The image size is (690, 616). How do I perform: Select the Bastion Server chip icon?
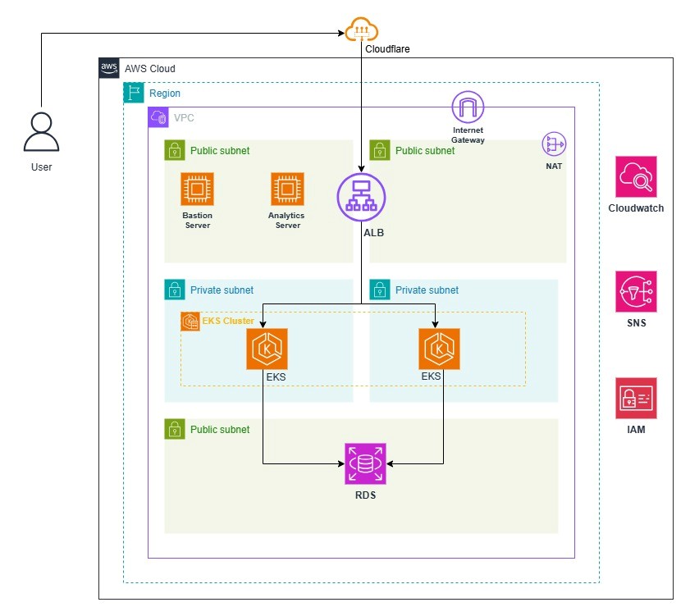(x=197, y=189)
